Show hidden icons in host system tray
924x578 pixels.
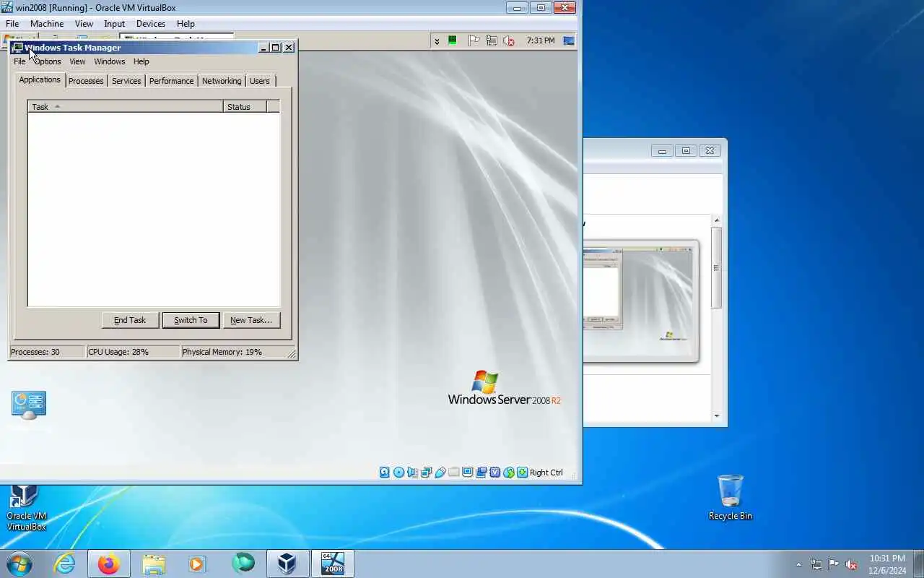[x=798, y=564]
